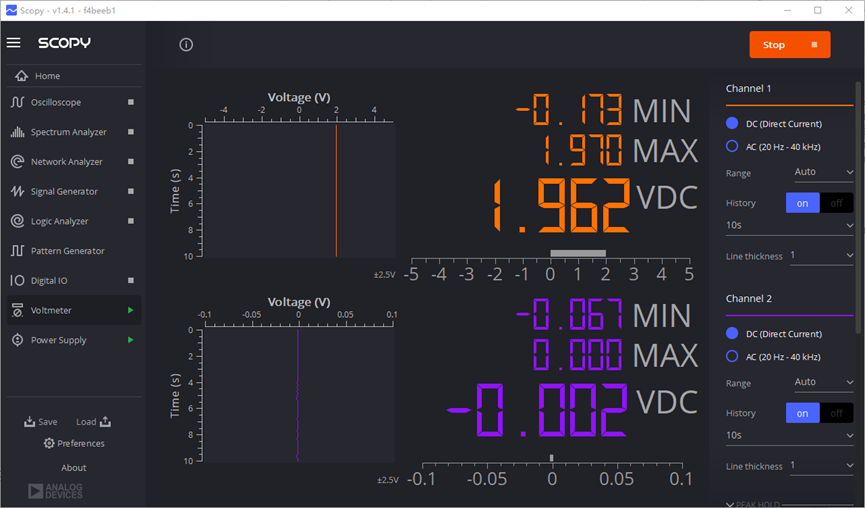Screen dimensions: 865x508
Task: Select Channel 2 DC (Direct Current) mode
Action: tap(732, 333)
